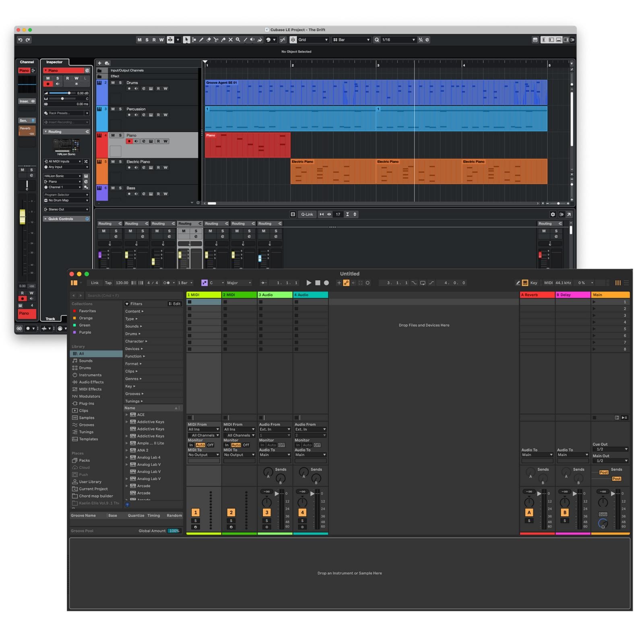Mute the Drums track in Cubase
The width and height of the screenshot is (644, 644).
113,83
